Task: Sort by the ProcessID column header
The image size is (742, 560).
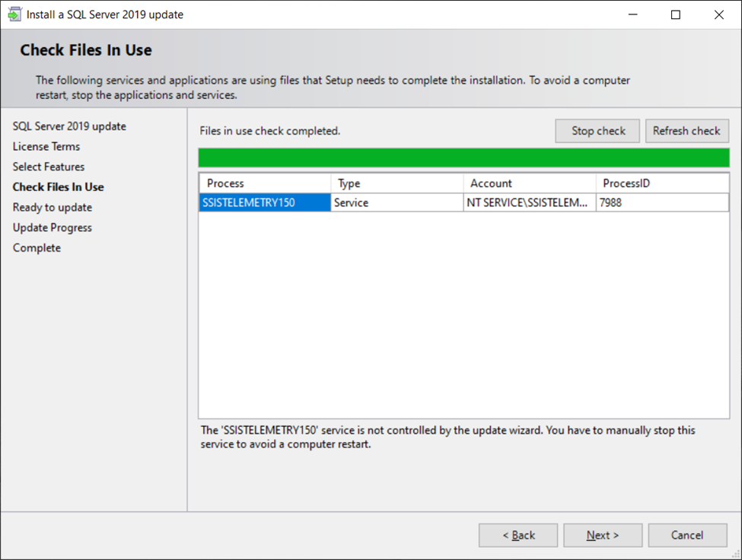Action: pyautogui.click(x=662, y=183)
